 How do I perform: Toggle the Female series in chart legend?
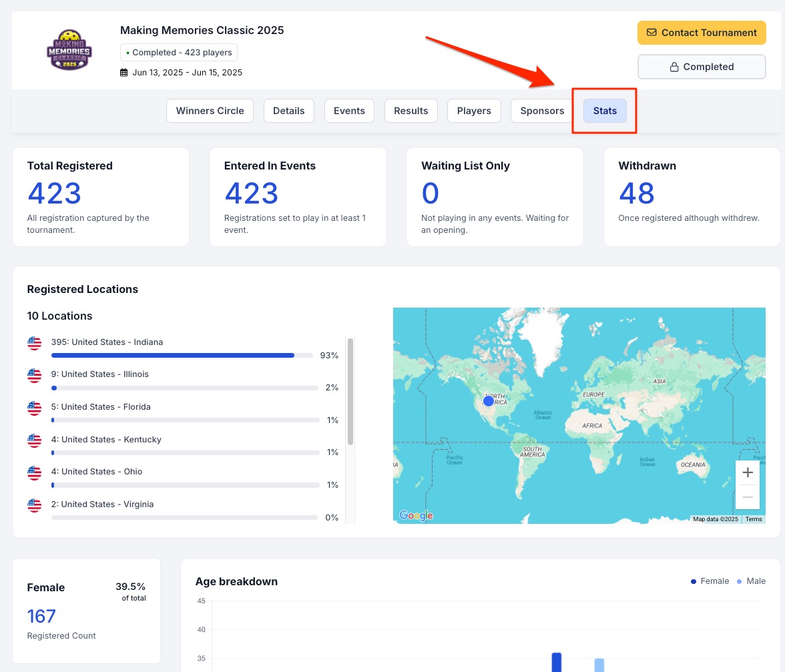(x=710, y=581)
